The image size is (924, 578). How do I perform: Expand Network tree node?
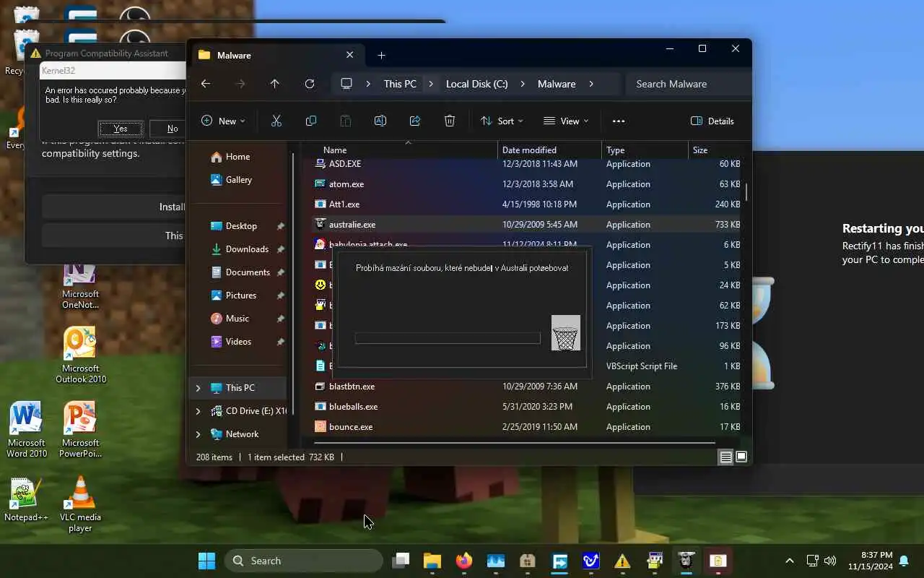198,434
